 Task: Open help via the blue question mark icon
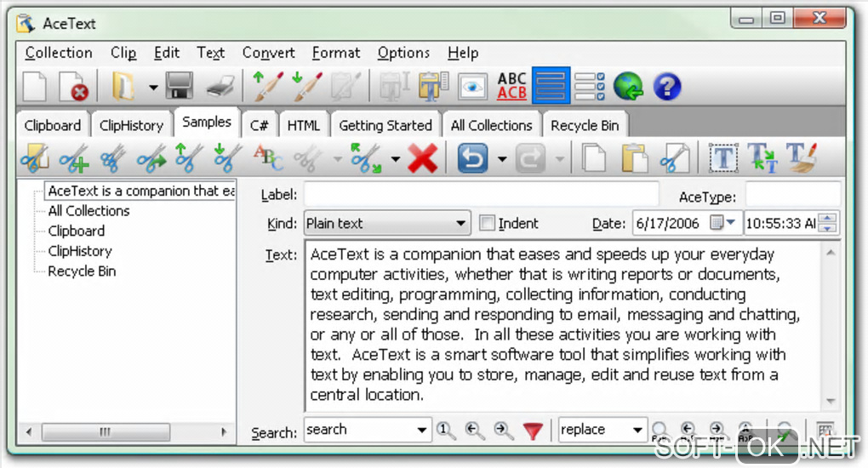667,87
